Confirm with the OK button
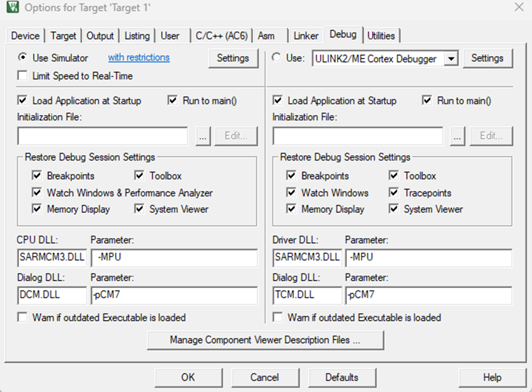 tap(188, 377)
